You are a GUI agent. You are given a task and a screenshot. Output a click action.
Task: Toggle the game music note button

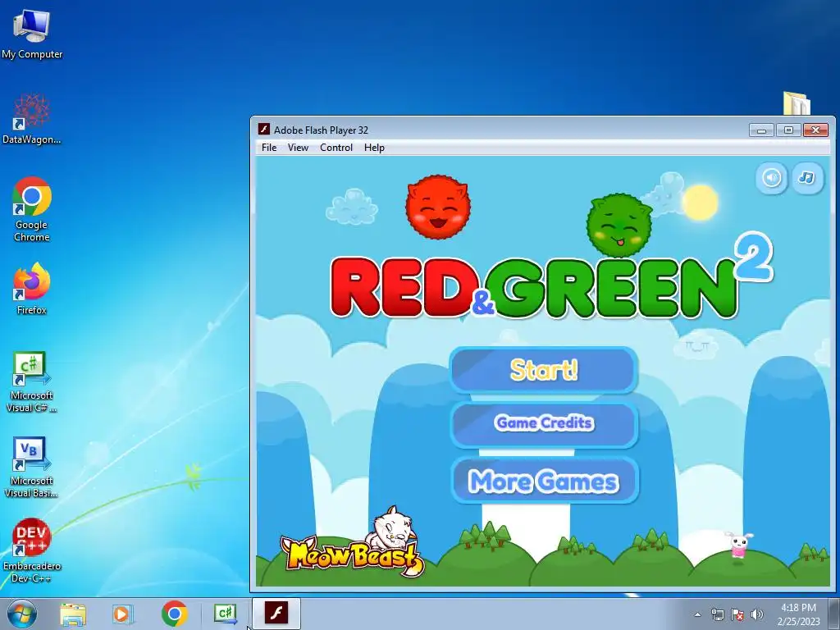tap(807, 178)
